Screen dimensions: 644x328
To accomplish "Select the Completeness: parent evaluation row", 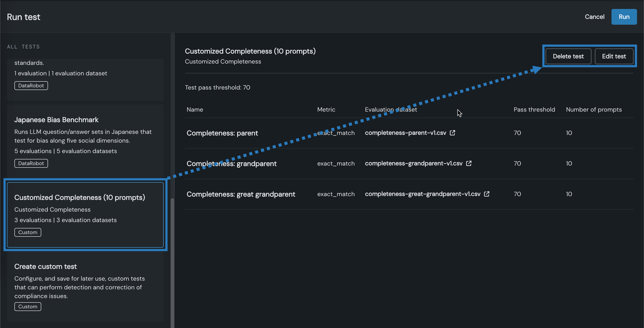I will click(222, 133).
